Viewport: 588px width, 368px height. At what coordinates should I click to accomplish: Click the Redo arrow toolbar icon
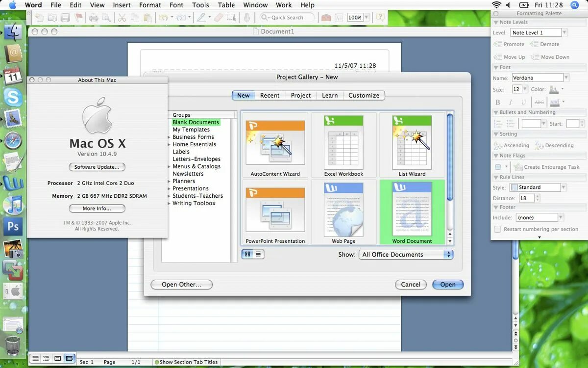click(x=181, y=18)
